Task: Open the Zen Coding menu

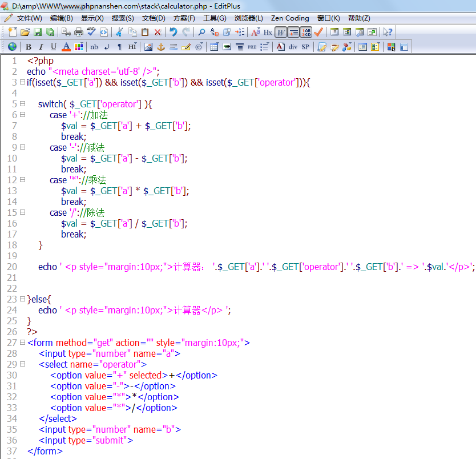Action: (290, 18)
